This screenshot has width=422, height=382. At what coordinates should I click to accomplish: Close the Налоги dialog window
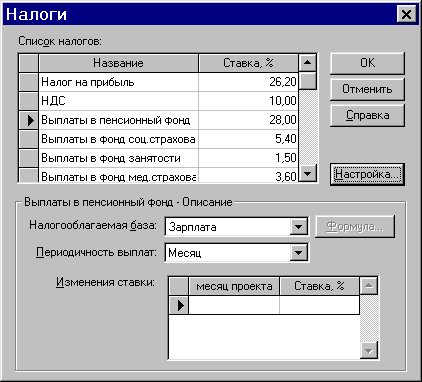coord(406,15)
